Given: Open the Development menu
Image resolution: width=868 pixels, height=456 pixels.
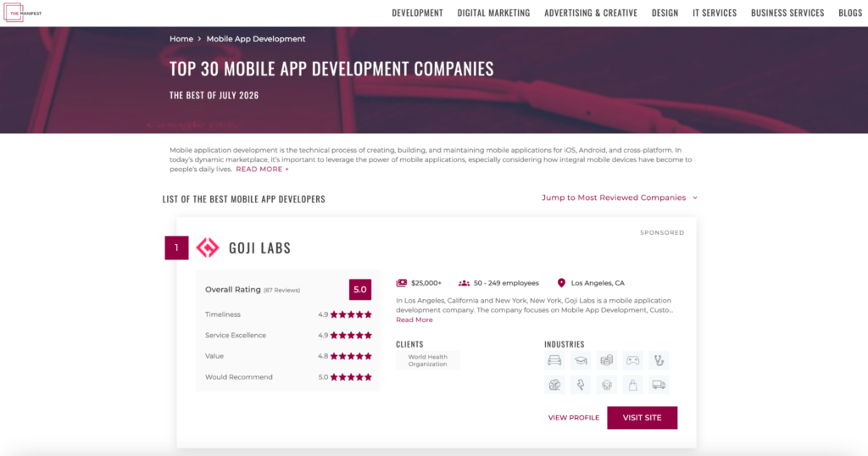Looking at the screenshot, I should tap(417, 13).
